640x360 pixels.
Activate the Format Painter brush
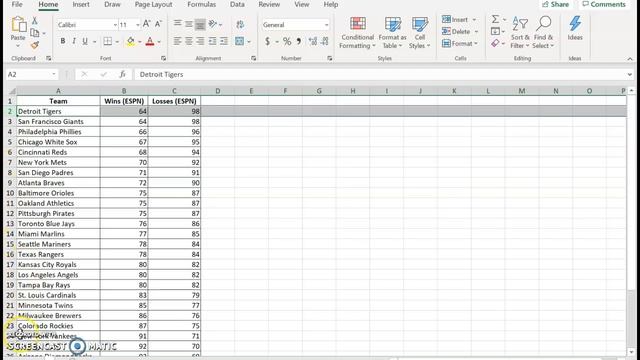[x=35, y=45]
